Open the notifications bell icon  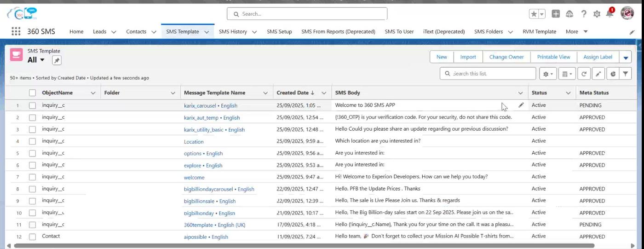coord(609,13)
